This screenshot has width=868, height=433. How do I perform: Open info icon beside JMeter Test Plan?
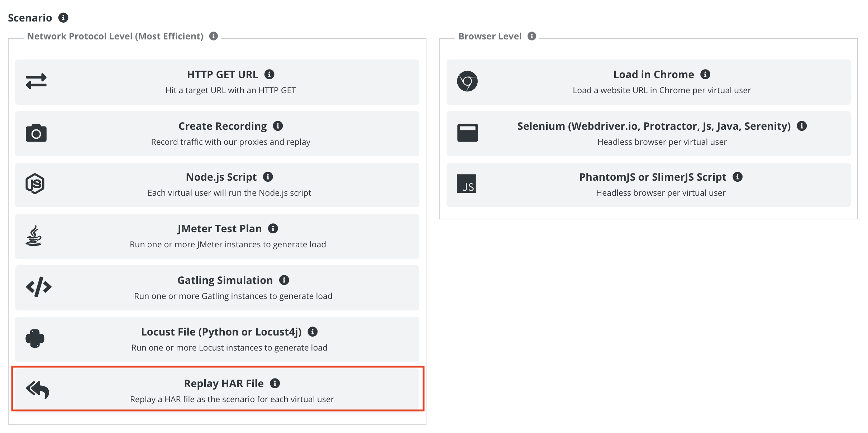(x=273, y=228)
